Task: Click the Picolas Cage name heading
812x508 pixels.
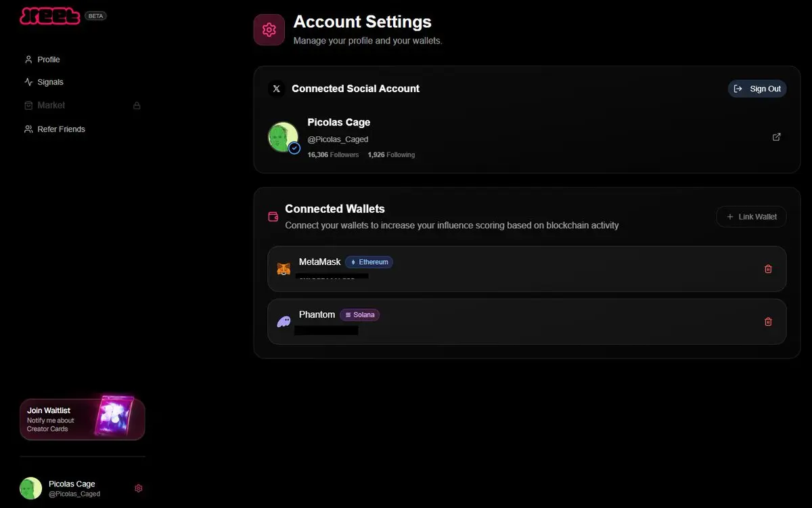Action: [x=338, y=123]
